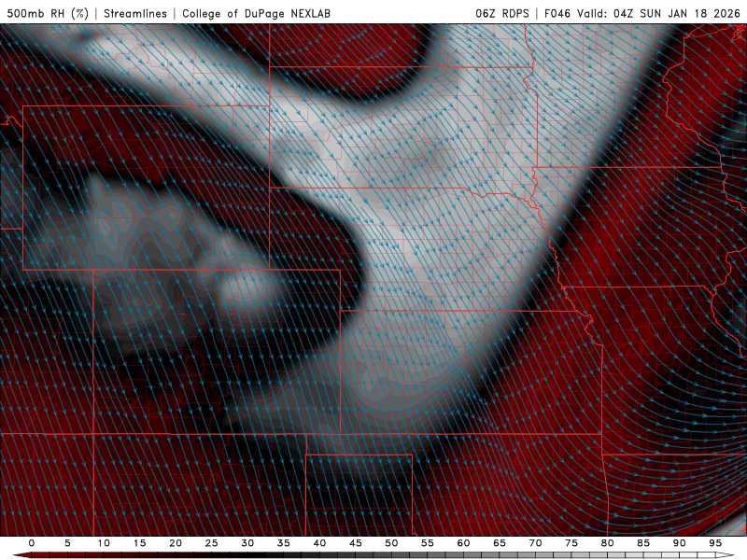
Task: Click the "Valid: 04Z SUN JAN 18 2026" text
Action: point(659,13)
